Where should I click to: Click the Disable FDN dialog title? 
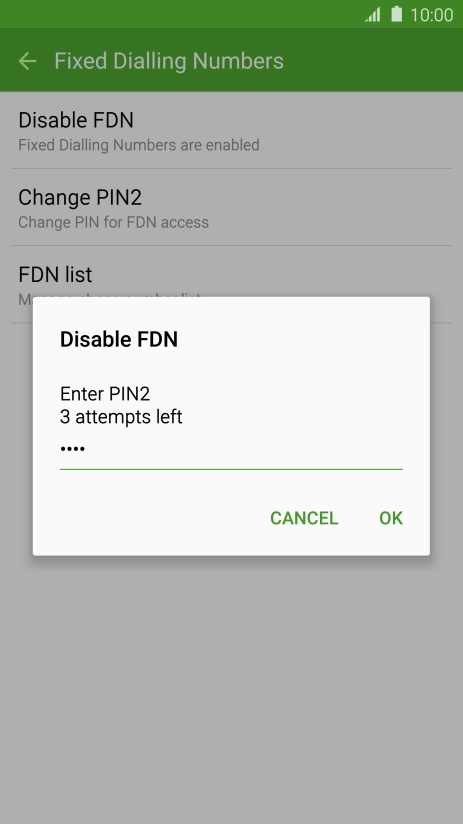click(x=119, y=339)
